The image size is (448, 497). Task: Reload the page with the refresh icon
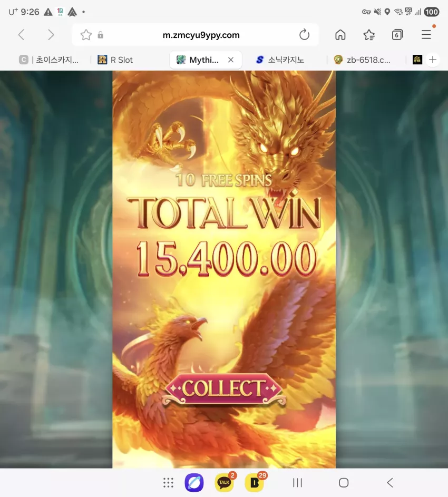[304, 35]
